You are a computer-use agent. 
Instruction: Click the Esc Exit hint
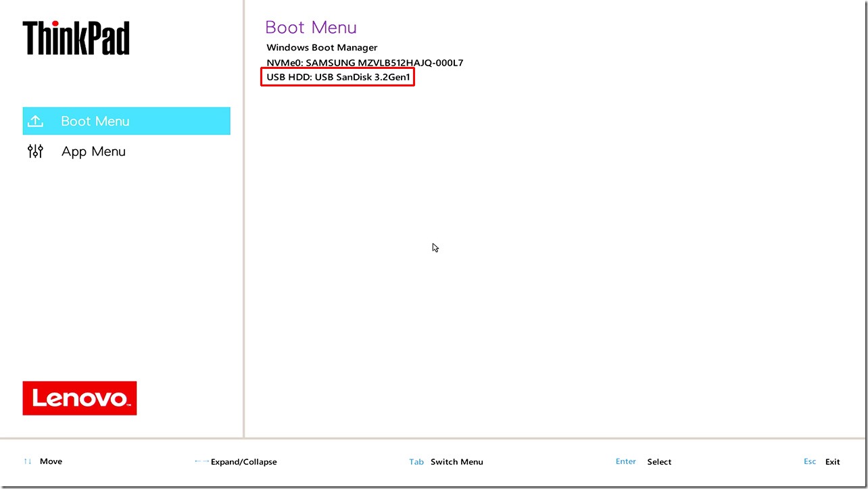pyautogui.click(x=821, y=462)
